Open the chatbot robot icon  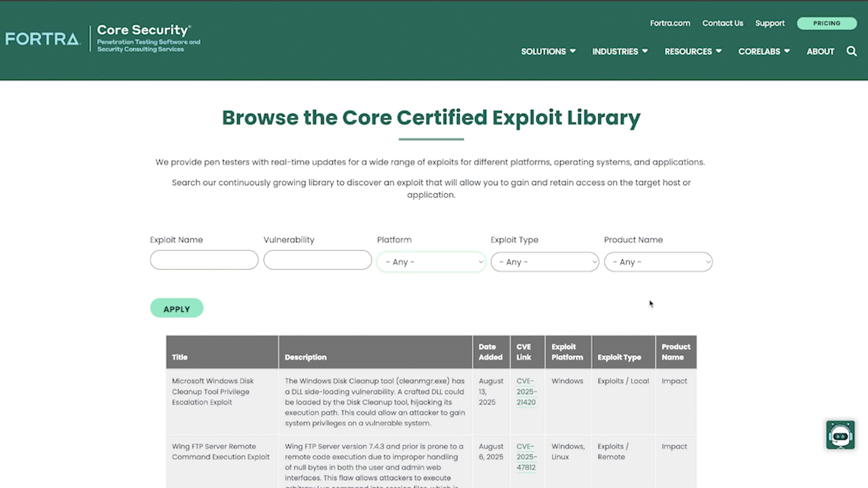click(x=840, y=435)
